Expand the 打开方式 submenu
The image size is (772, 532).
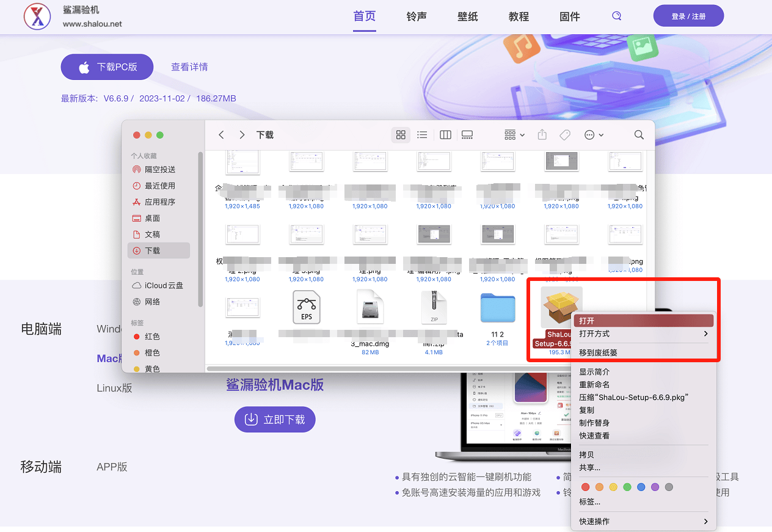tap(643, 333)
